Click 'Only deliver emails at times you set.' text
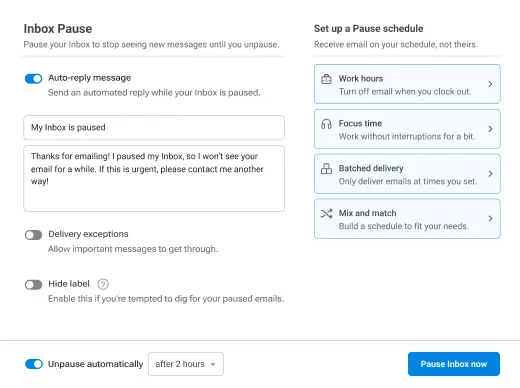520x388 pixels. click(408, 181)
